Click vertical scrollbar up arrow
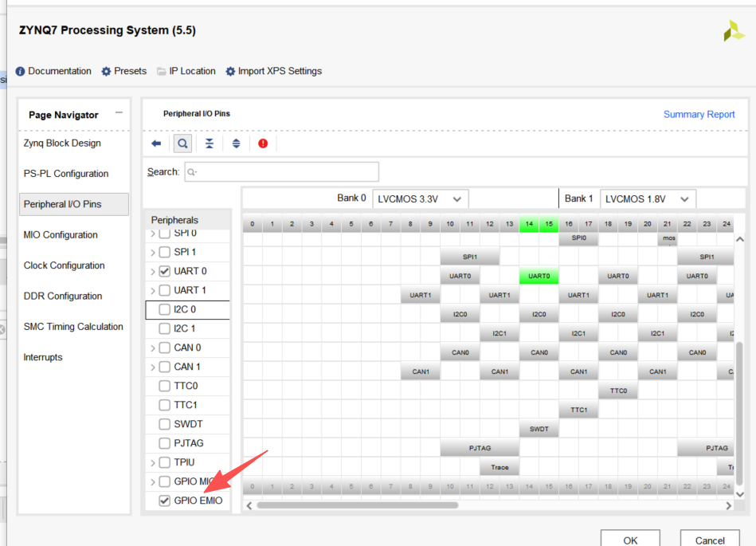Viewport: 756px width, 546px height. (739, 240)
